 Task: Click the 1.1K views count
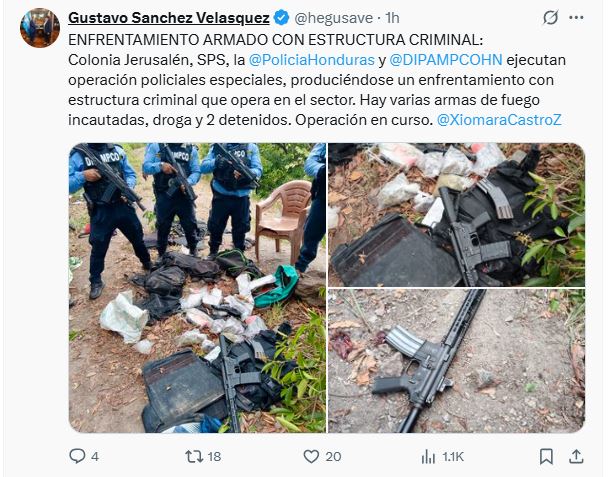(453, 456)
